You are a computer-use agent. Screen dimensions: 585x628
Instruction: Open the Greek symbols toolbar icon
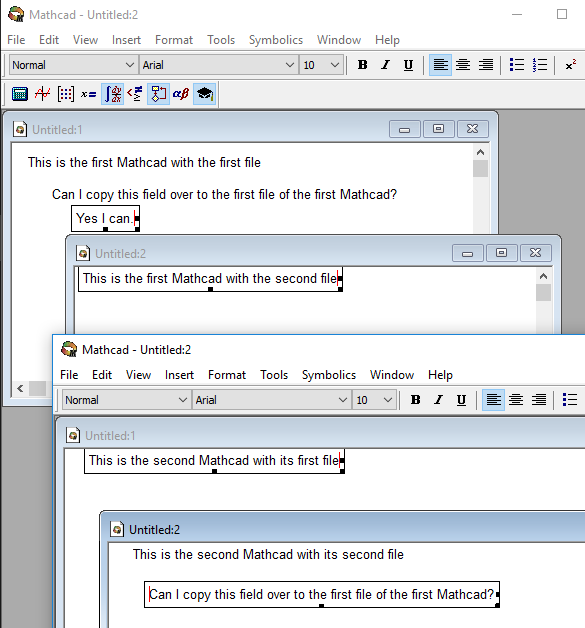coord(181,94)
